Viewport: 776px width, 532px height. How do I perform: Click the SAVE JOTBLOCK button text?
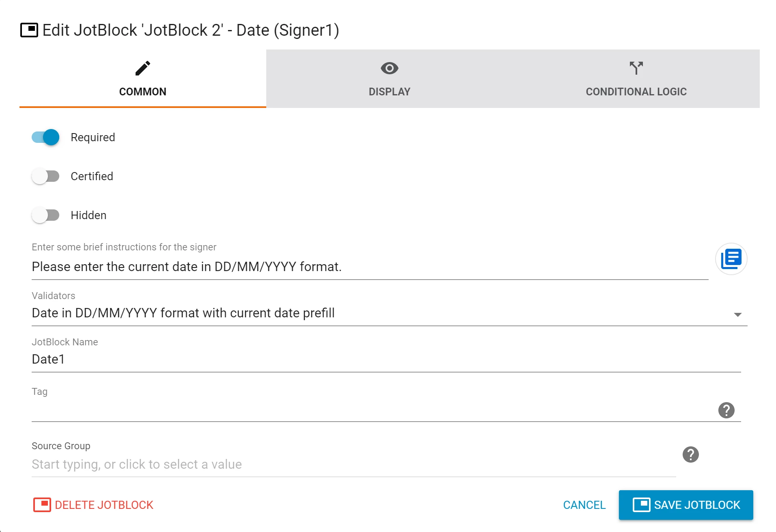697,505
